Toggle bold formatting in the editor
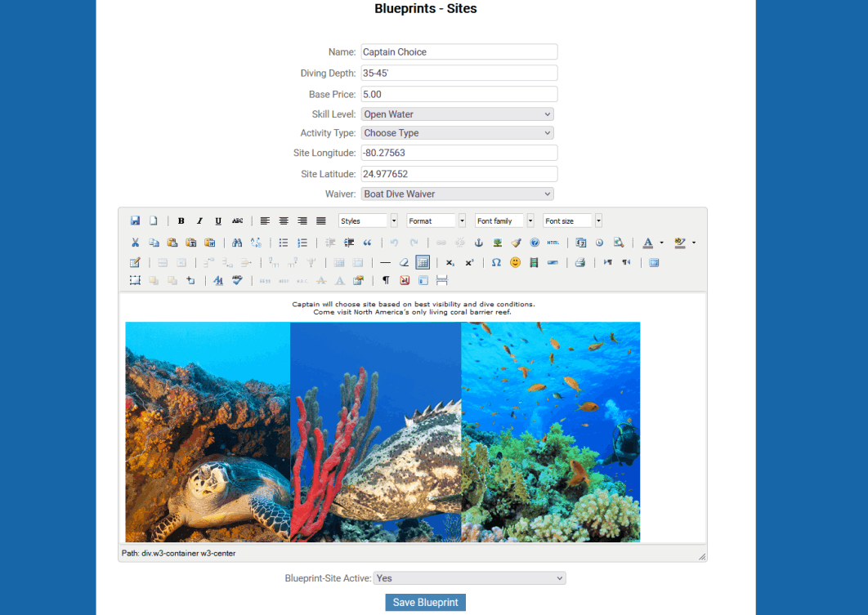868x615 pixels. [x=181, y=221]
